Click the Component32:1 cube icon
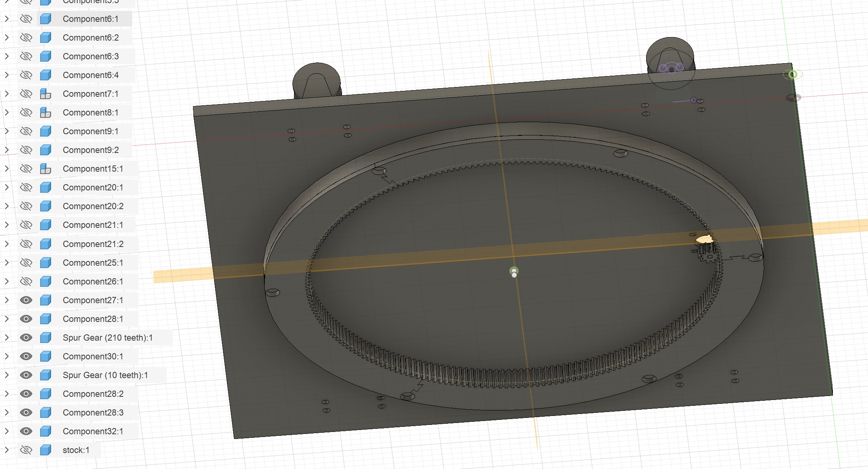 [46, 431]
